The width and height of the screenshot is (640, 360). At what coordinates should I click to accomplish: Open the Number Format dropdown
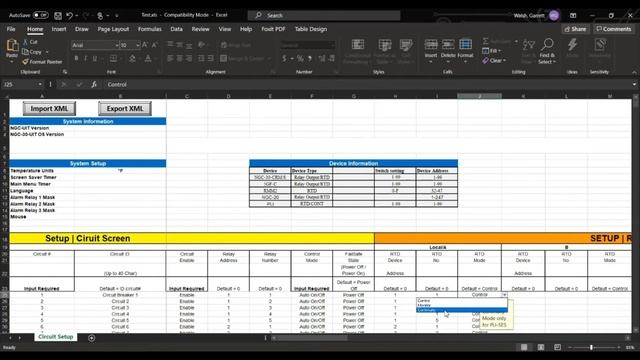[333, 45]
